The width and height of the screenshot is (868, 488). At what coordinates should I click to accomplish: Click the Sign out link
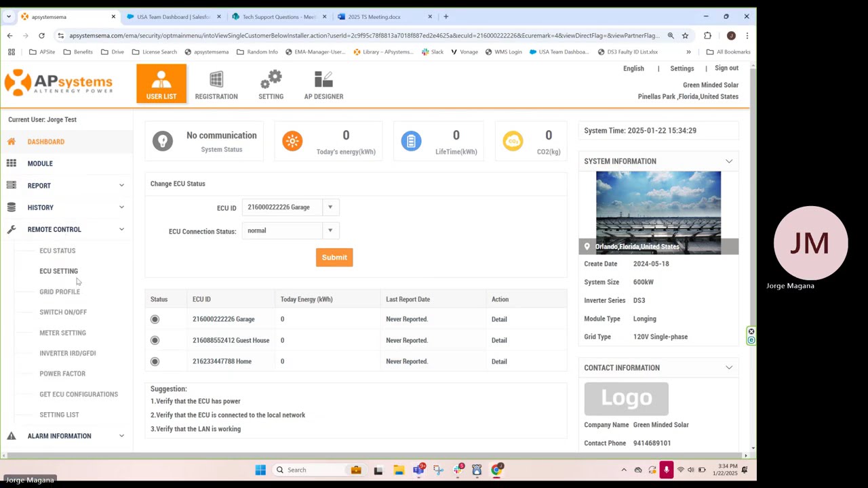pos(726,68)
